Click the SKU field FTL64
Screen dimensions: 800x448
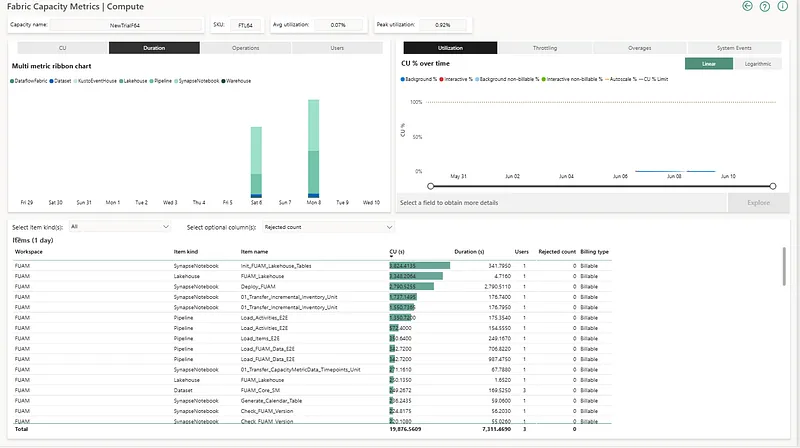click(x=245, y=25)
